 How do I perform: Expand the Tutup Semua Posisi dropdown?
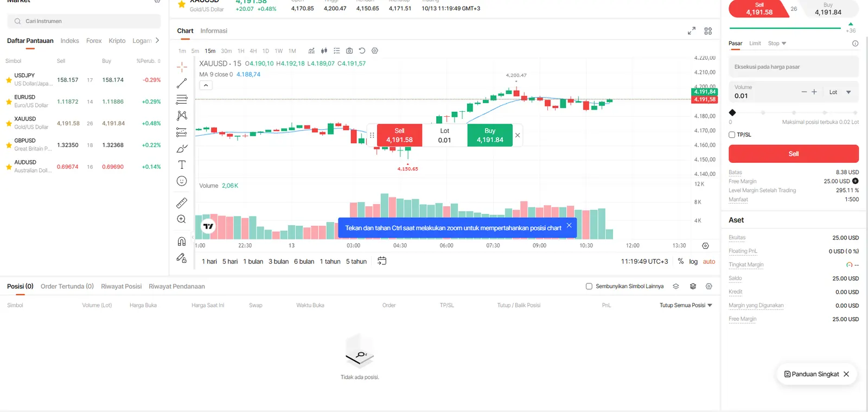[686, 306]
